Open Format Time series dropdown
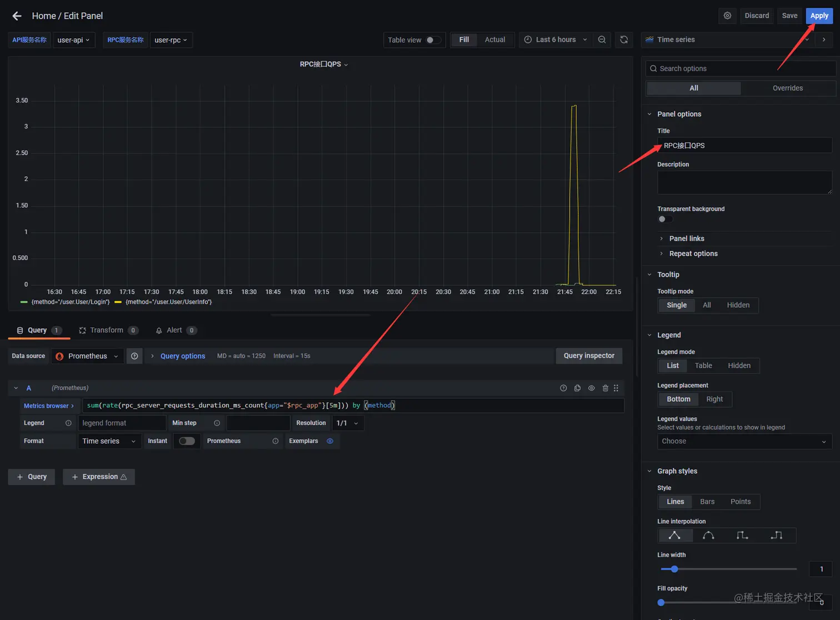This screenshot has width=840, height=620. (x=109, y=441)
